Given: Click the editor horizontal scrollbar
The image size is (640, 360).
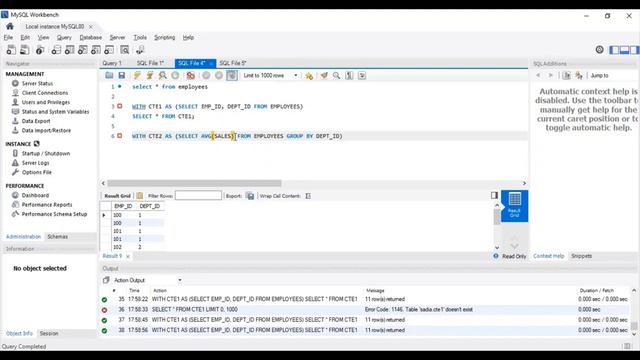Looking at the screenshot, I should click(x=194, y=183).
